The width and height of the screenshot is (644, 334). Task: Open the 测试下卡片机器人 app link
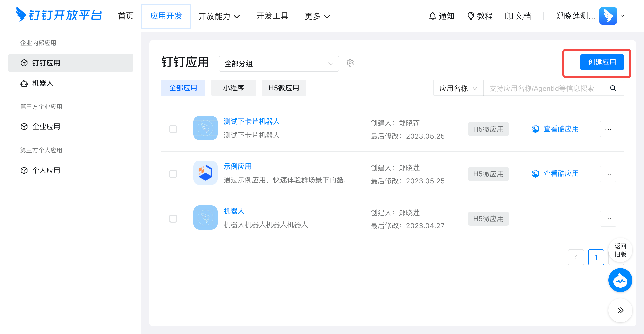click(x=252, y=122)
